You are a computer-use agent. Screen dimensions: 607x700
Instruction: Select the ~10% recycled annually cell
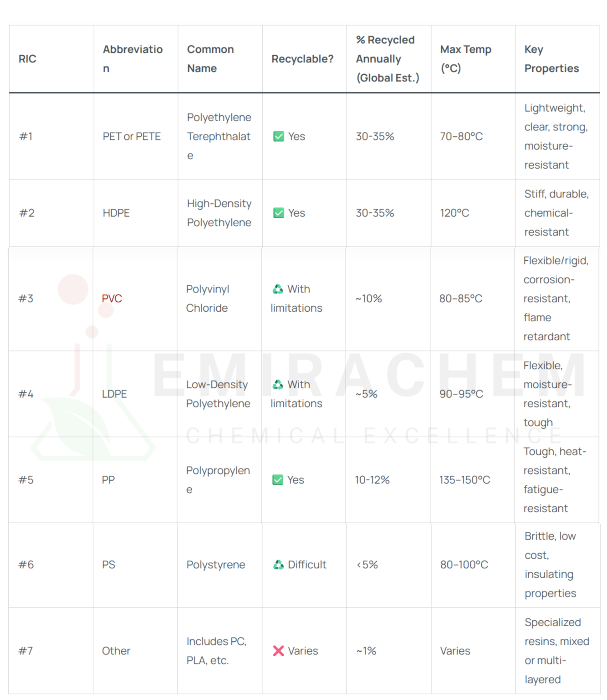369,299
